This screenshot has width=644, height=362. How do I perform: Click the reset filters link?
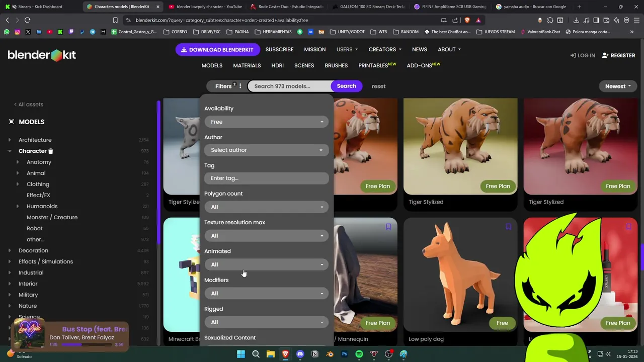pos(378,86)
